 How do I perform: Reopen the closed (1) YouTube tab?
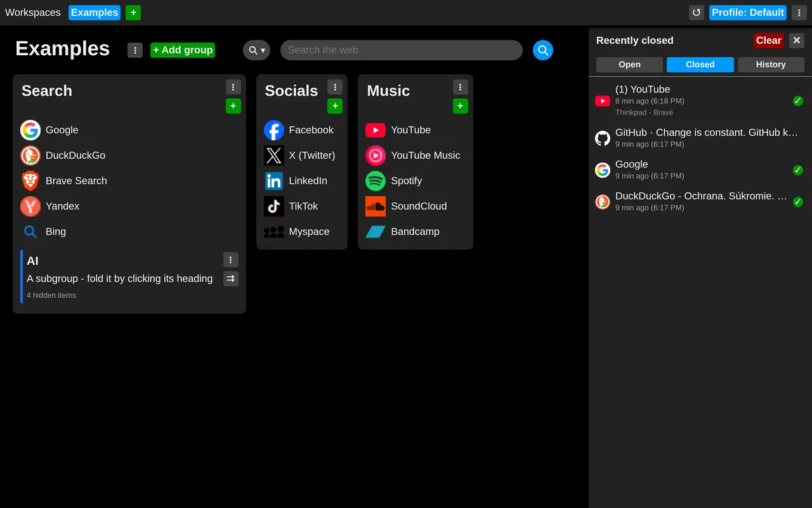[x=700, y=101]
